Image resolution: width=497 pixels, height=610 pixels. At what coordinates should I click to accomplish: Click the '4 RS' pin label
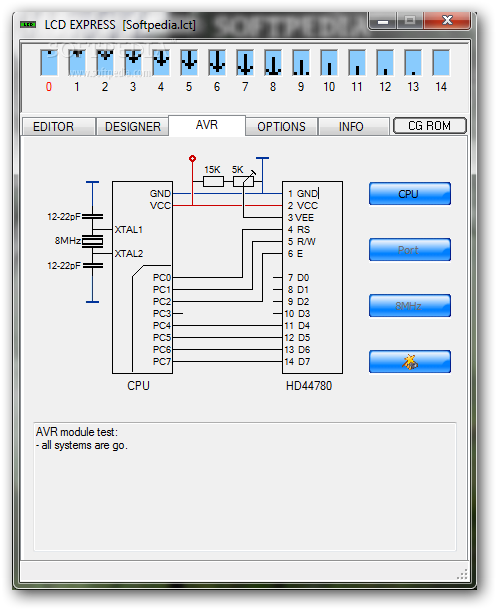[299, 230]
